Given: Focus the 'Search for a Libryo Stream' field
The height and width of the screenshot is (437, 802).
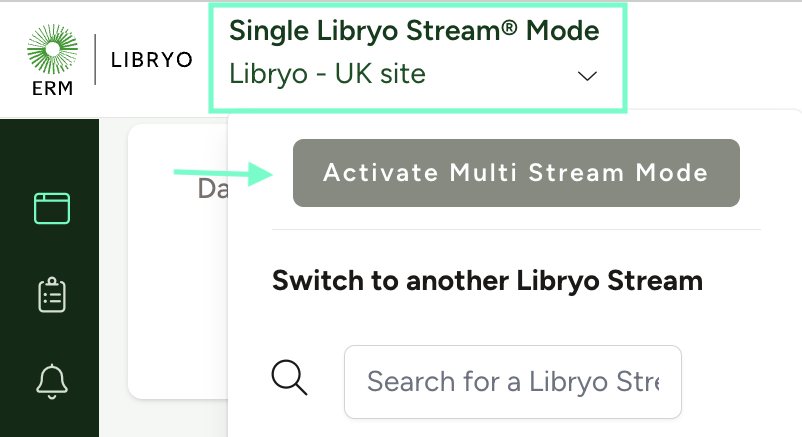Looking at the screenshot, I should coord(512,381).
